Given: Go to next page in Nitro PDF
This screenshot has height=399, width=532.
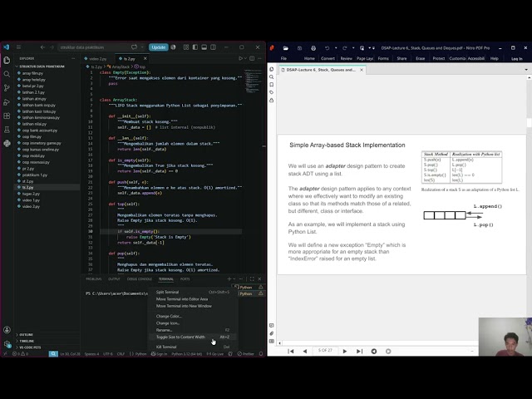Looking at the screenshot, I should (x=345, y=351).
